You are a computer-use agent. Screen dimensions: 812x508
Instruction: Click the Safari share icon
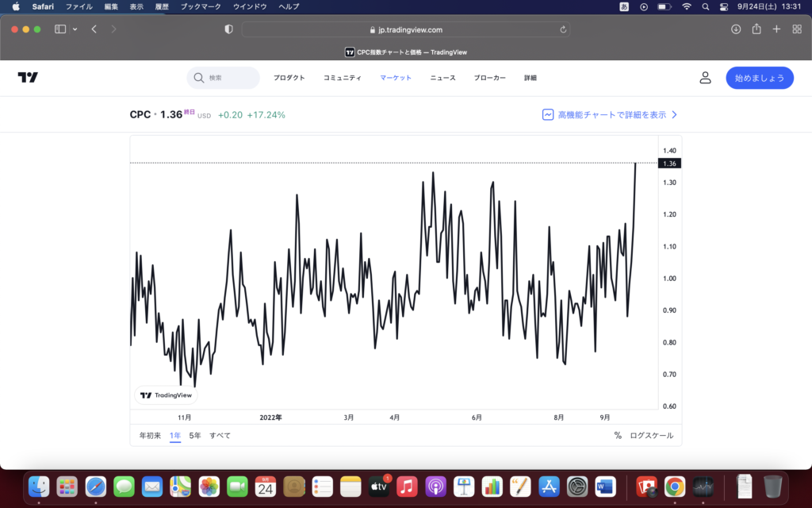pos(756,29)
